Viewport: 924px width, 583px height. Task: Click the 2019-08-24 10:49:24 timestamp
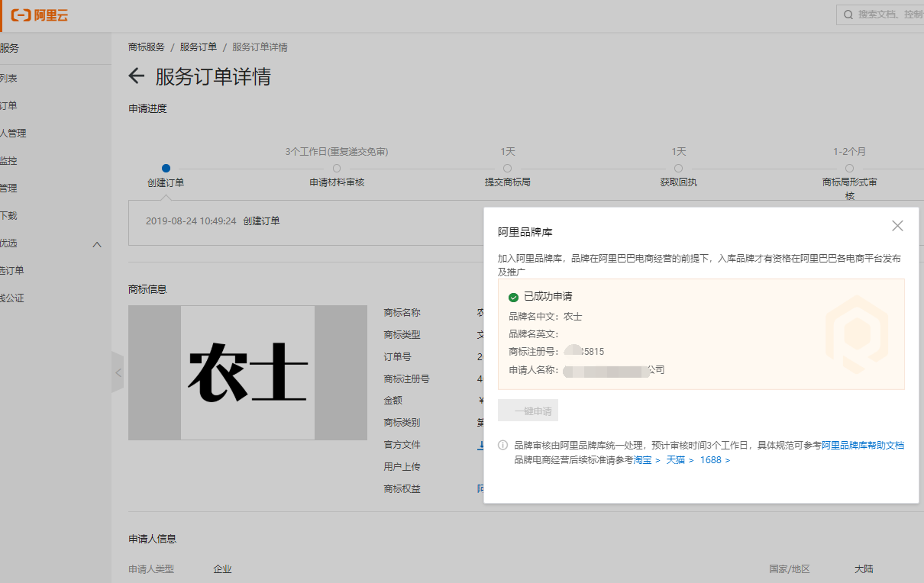click(191, 221)
